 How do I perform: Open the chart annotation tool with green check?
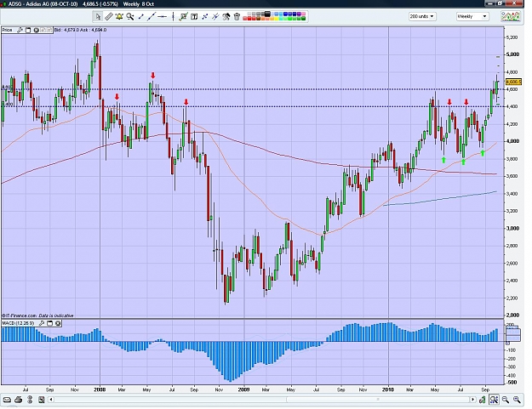(x=184, y=16)
